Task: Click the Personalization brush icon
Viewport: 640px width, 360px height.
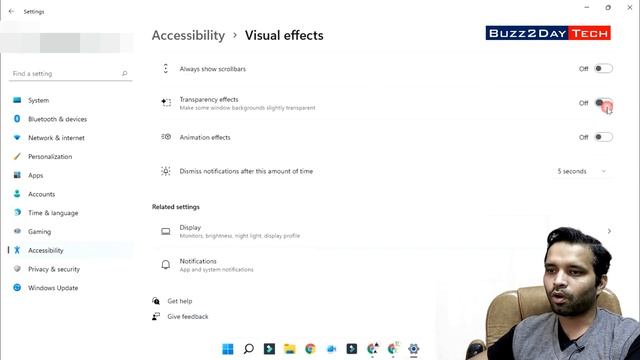Action: click(17, 156)
